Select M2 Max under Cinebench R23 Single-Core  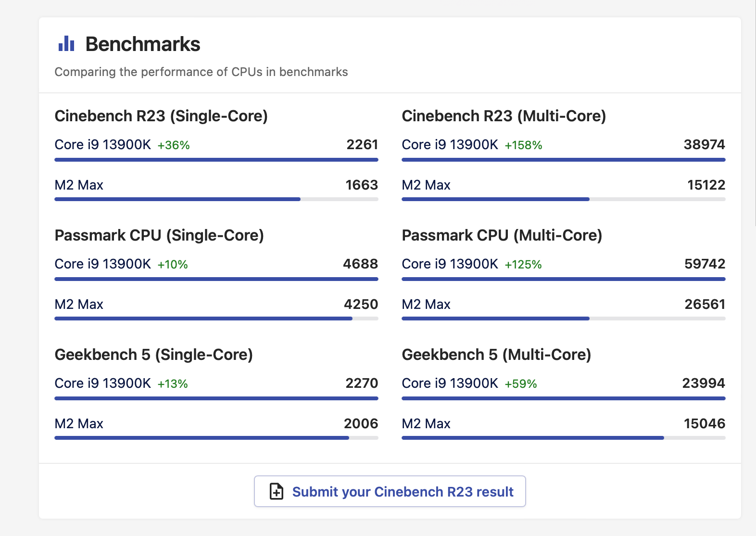[x=79, y=185]
